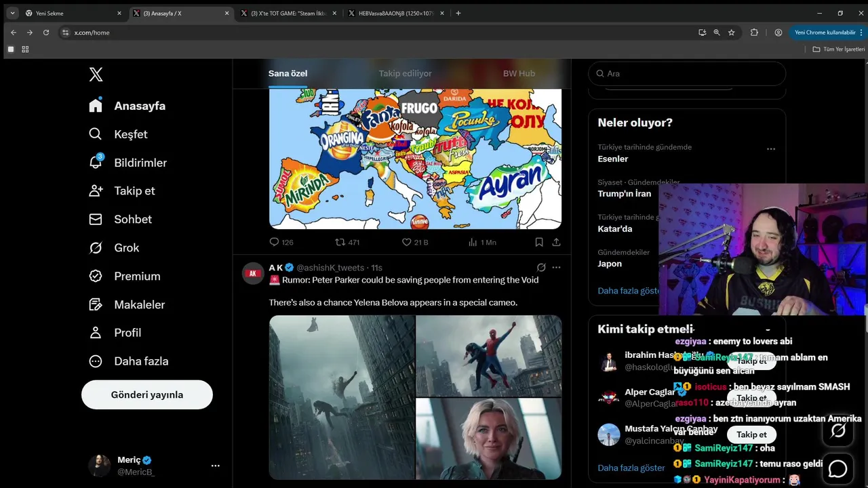The image size is (868, 488).
Task: Open apps grid in bookmarks bar
Action: (25, 49)
